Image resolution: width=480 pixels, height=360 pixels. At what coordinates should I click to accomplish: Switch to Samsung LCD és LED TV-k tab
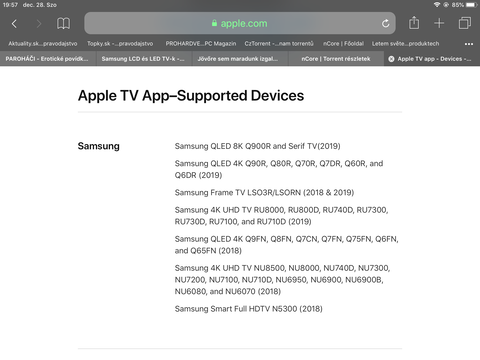144,59
